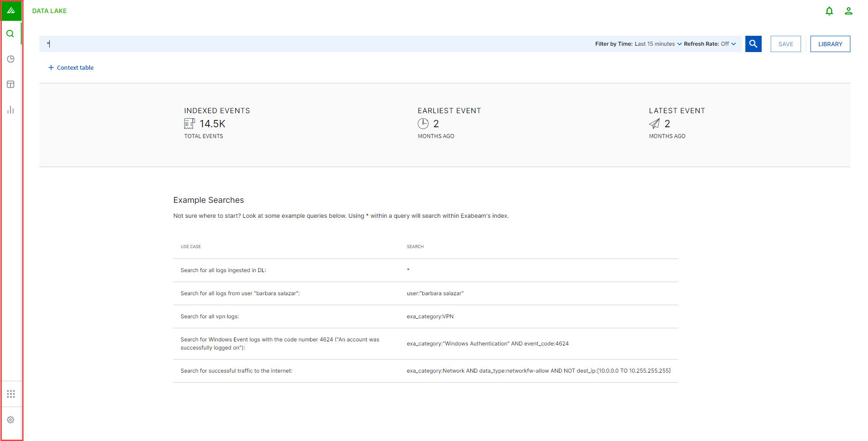Click the earliest event clock icon
Image resolution: width=868 pixels, height=441 pixels.
coord(423,124)
